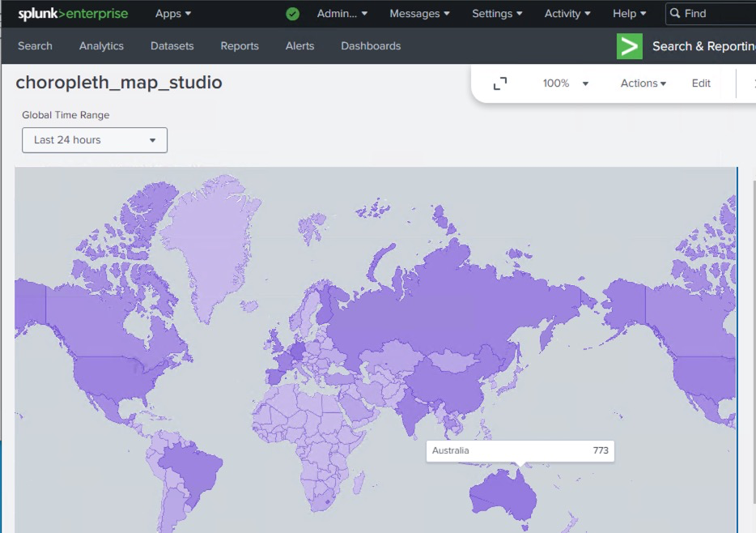Open the Apps dropdown menu
Screen dimensions: 756x533
173,14
